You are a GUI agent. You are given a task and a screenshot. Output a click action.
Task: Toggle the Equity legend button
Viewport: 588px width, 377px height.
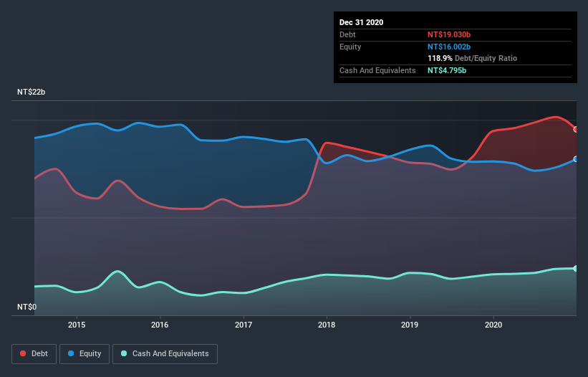click(85, 354)
